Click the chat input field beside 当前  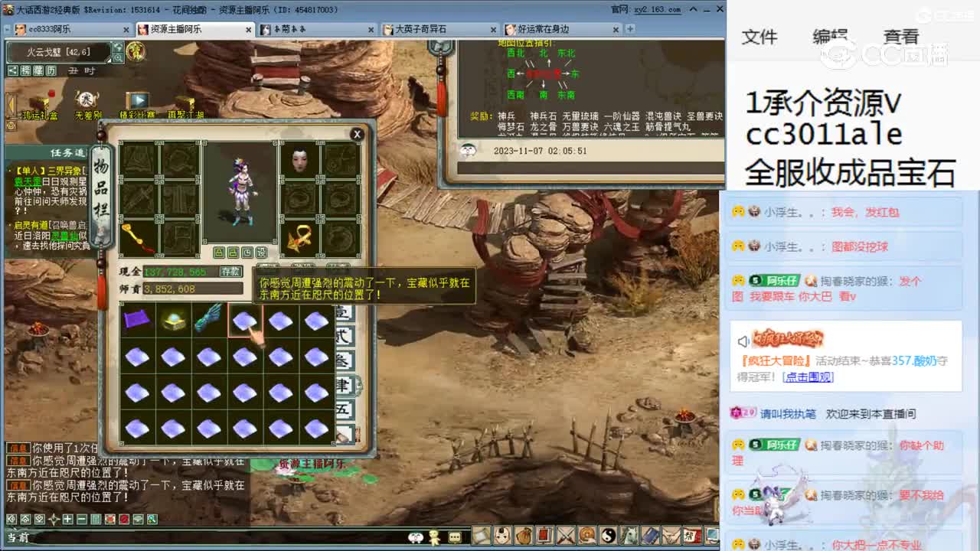(218, 537)
